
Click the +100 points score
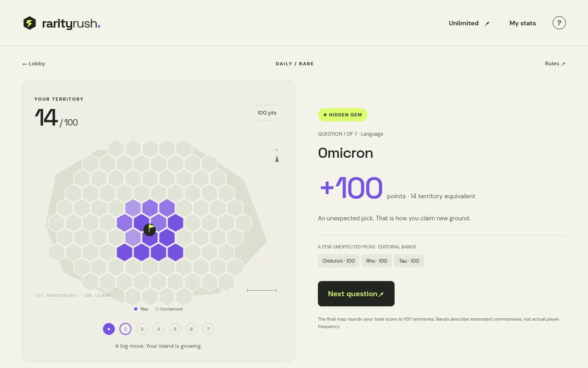351,188
